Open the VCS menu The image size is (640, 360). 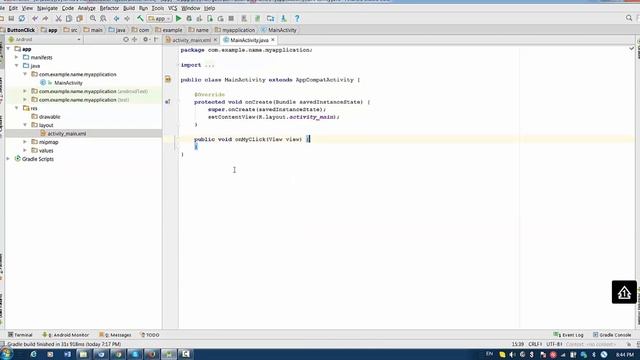[173, 8]
